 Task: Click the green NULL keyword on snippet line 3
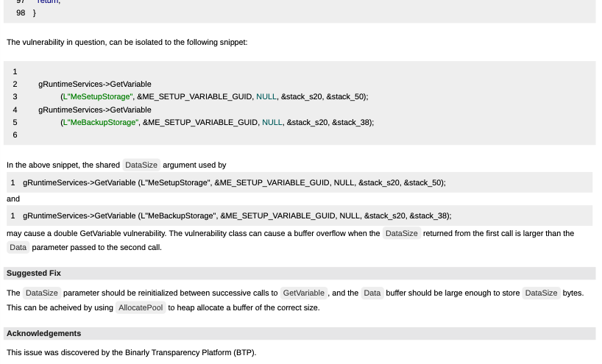[x=266, y=96]
